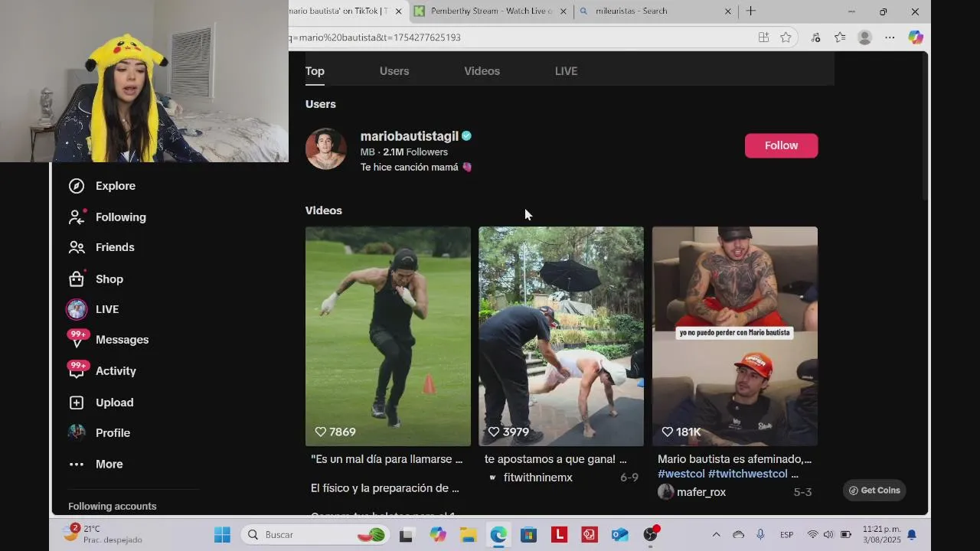This screenshot has width=980, height=551.
Task: Open the mafer_rox author link
Action: [x=701, y=492]
